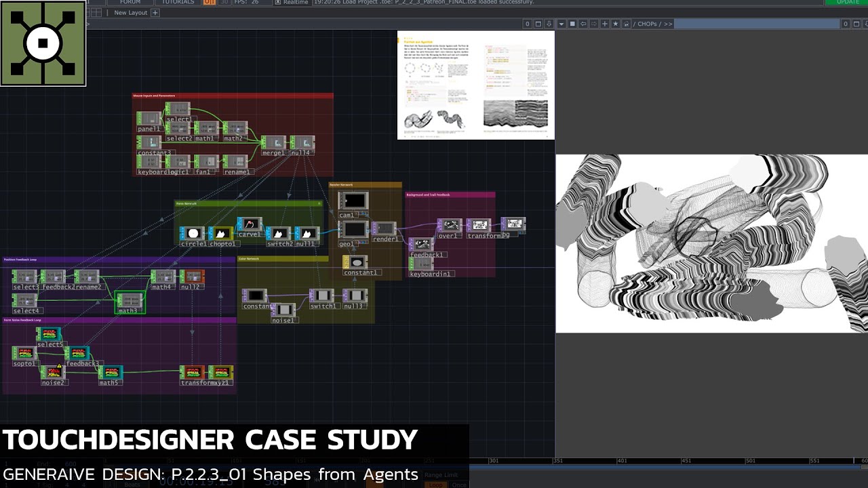This screenshot has height=488, width=868.
Task: Select the geo1 geometry node
Action: click(x=353, y=230)
